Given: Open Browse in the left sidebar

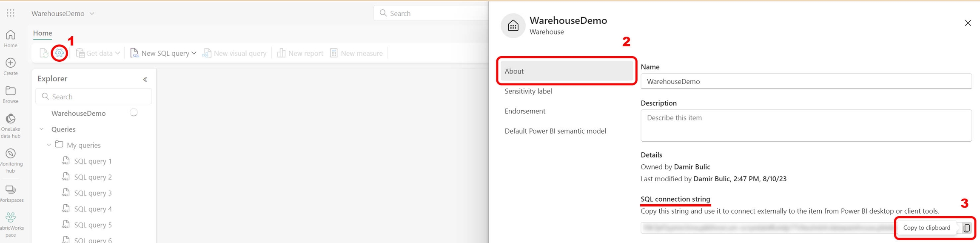Looking at the screenshot, I should pos(11,94).
